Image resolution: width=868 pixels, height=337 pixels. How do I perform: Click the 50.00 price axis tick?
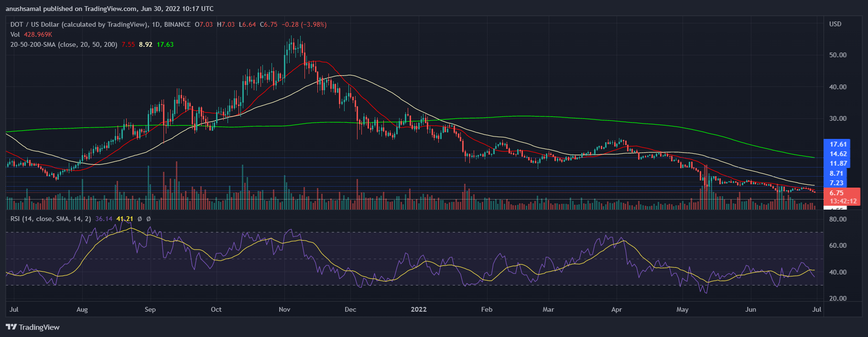click(837, 55)
